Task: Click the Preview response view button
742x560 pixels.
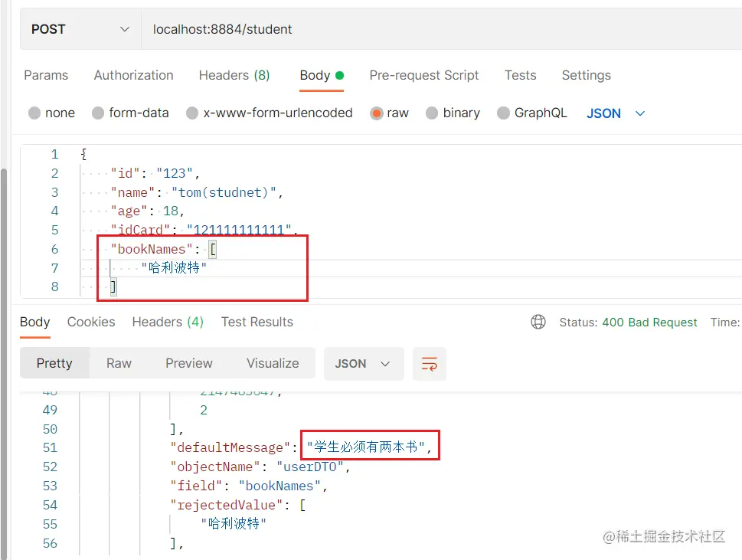Action: (189, 363)
